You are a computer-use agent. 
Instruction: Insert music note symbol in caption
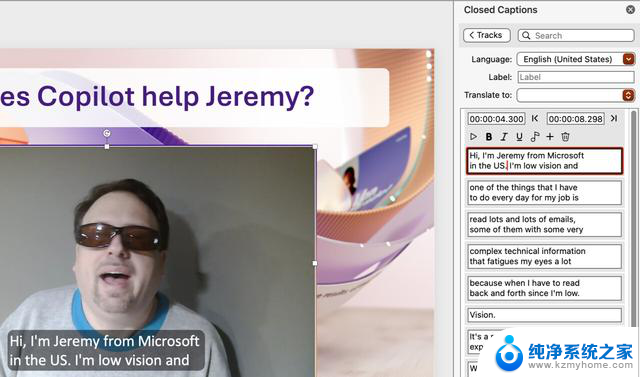[535, 137]
